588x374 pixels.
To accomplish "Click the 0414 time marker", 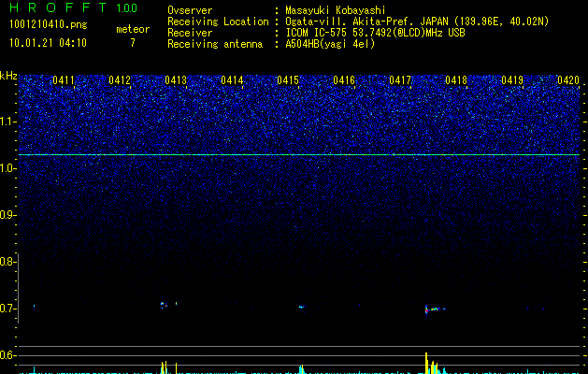I will pos(232,80).
